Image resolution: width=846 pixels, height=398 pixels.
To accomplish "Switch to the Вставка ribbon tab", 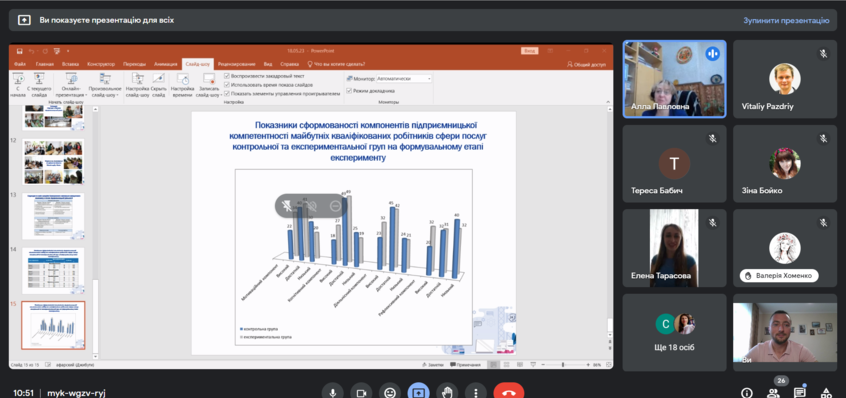I will click(70, 64).
